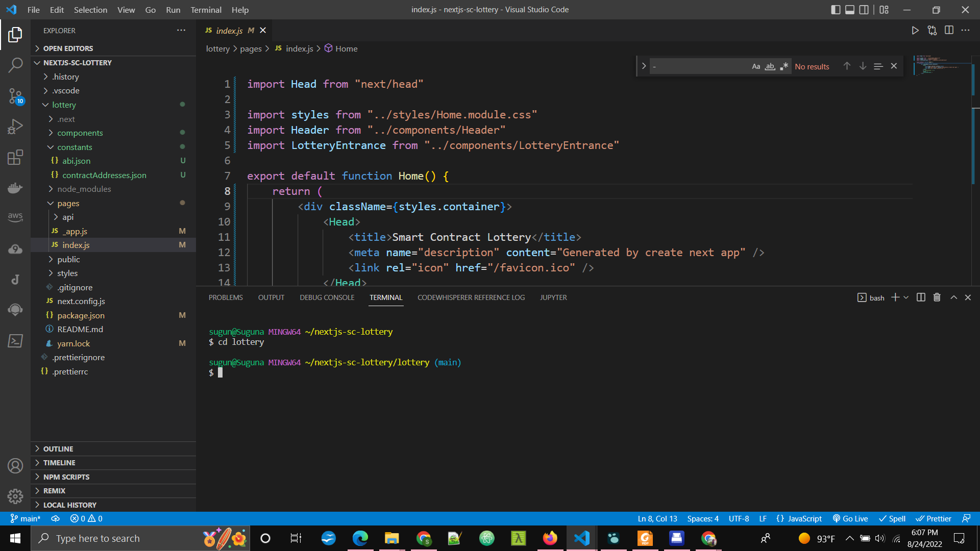Viewport: 980px width, 551px height.
Task: Open the Run menu
Action: click(x=173, y=10)
